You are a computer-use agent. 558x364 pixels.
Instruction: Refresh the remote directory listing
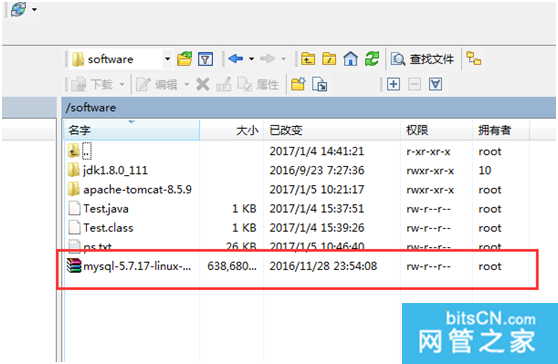(372, 59)
